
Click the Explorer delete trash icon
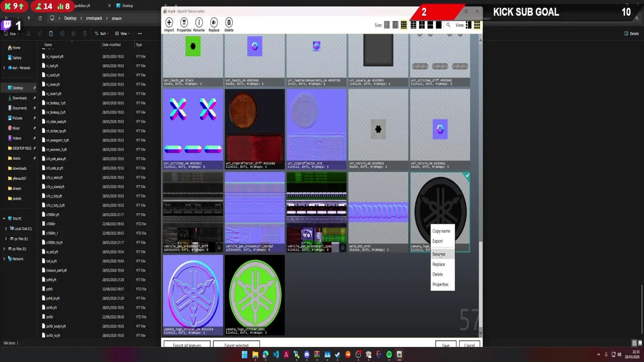(x=85, y=34)
